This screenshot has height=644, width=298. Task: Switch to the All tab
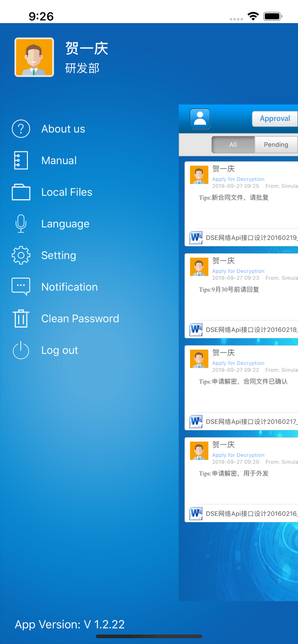[233, 145]
